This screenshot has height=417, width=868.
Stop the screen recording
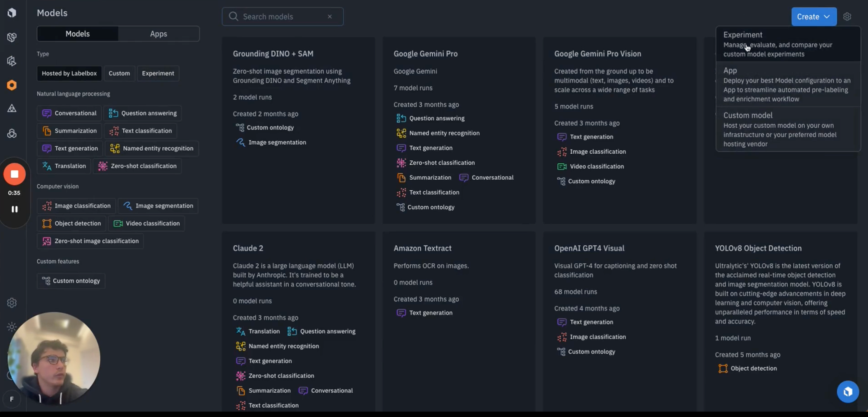click(14, 174)
